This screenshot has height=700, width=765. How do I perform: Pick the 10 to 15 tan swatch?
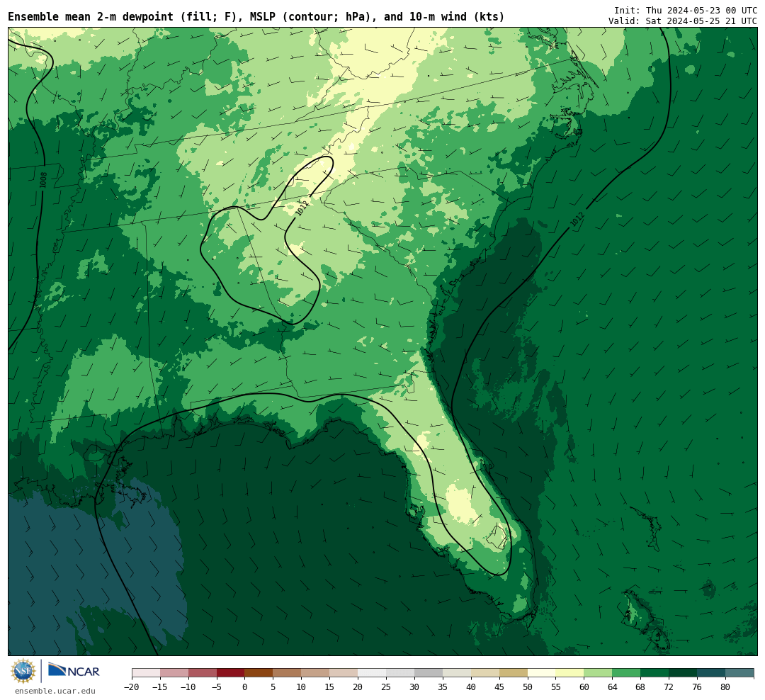point(316,673)
